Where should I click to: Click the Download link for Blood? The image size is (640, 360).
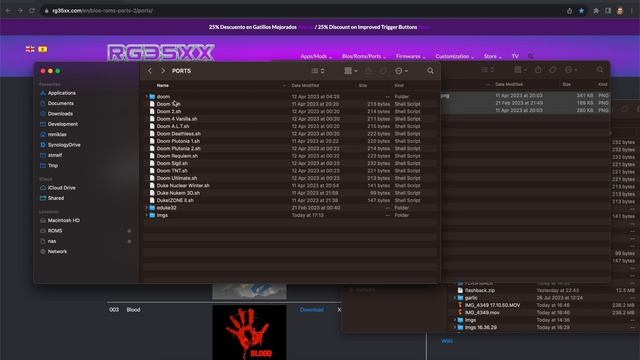(311, 310)
